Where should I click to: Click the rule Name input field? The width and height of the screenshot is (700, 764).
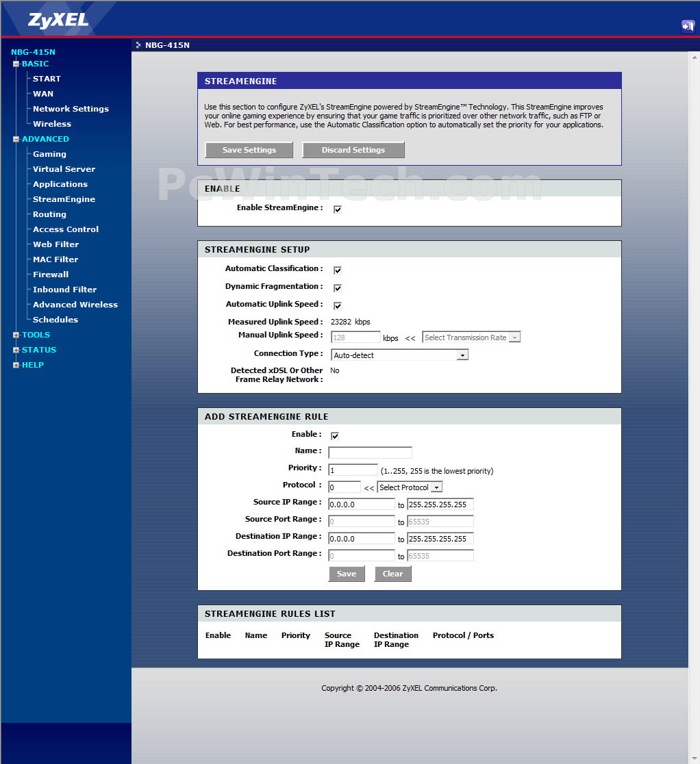click(x=370, y=453)
